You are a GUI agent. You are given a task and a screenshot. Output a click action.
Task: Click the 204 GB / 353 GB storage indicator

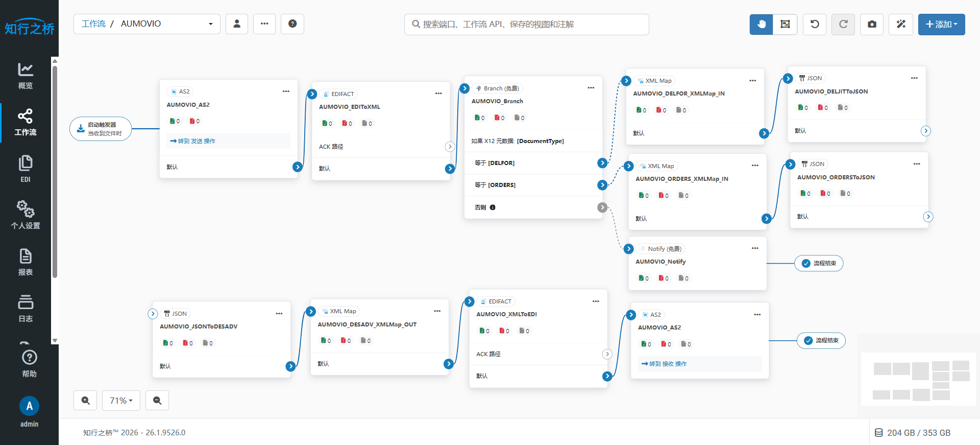(x=913, y=433)
